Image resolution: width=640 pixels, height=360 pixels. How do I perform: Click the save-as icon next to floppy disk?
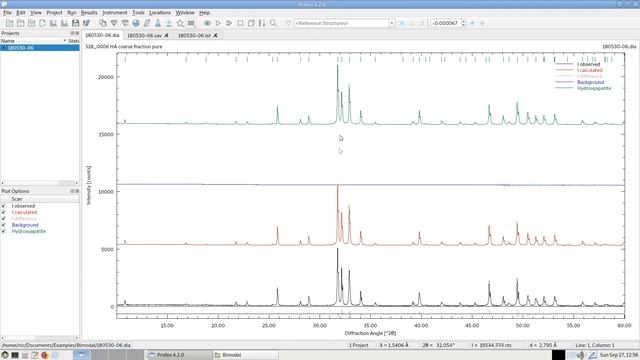point(87,23)
